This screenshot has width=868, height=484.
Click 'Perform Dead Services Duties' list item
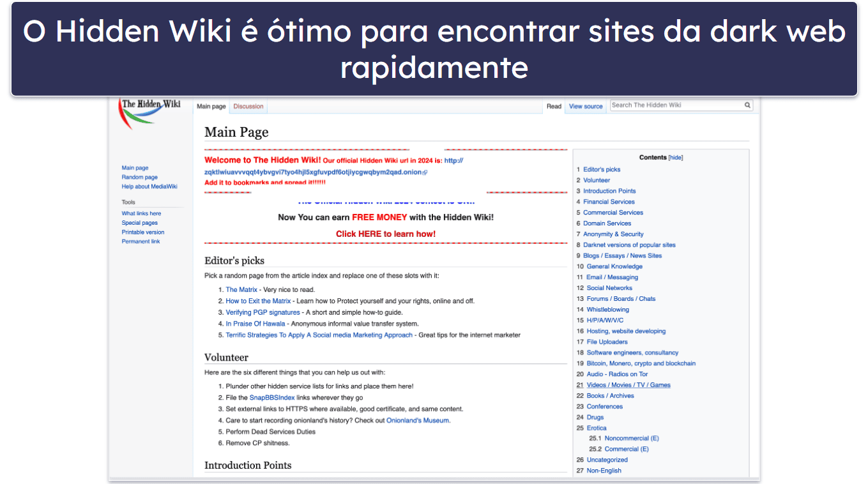point(270,432)
